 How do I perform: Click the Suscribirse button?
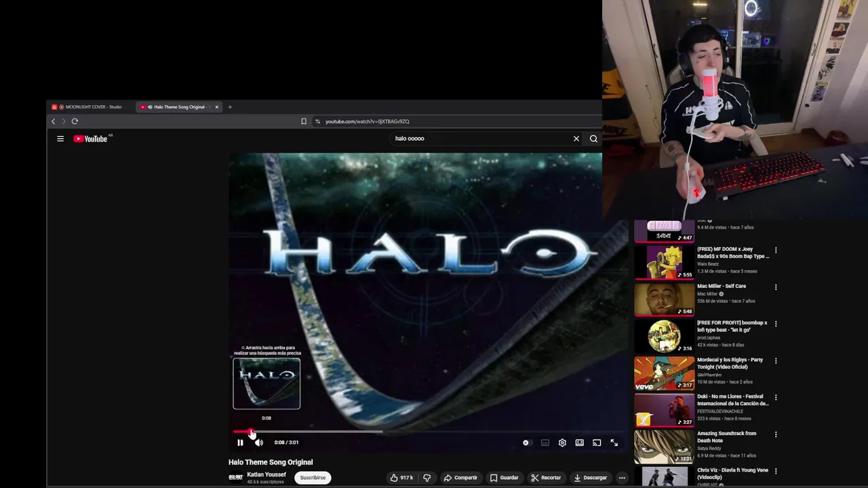313,478
